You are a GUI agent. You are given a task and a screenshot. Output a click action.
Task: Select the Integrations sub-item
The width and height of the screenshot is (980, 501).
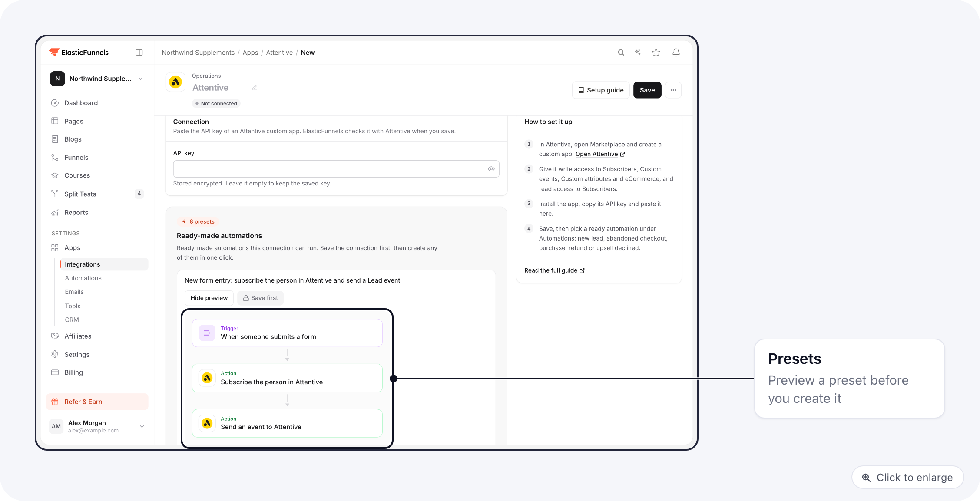[104, 264]
